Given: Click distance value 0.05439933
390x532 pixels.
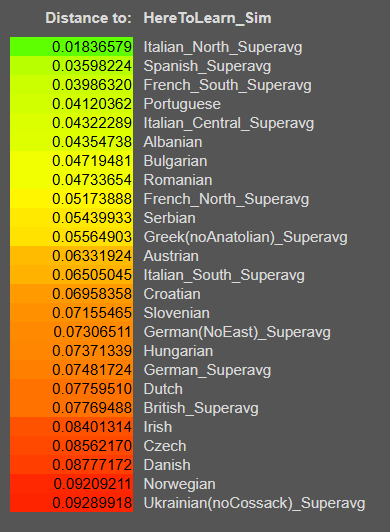Looking at the screenshot, I should (92, 218).
